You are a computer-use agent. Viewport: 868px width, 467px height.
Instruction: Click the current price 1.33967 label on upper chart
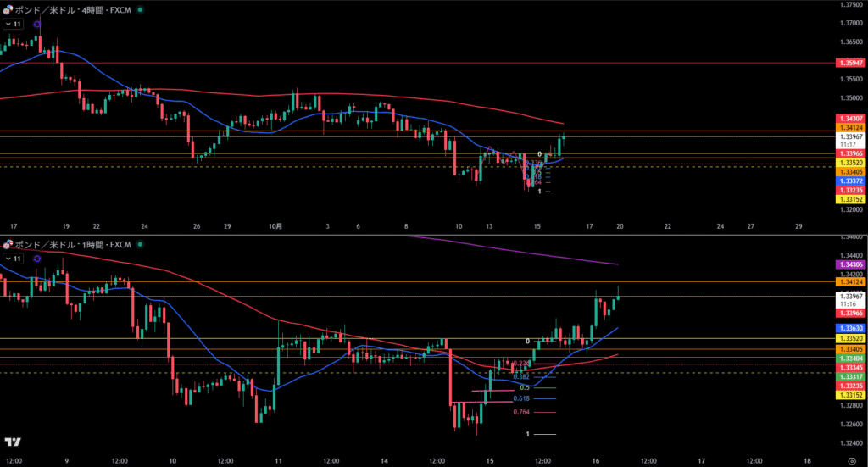[x=850, y=136]
